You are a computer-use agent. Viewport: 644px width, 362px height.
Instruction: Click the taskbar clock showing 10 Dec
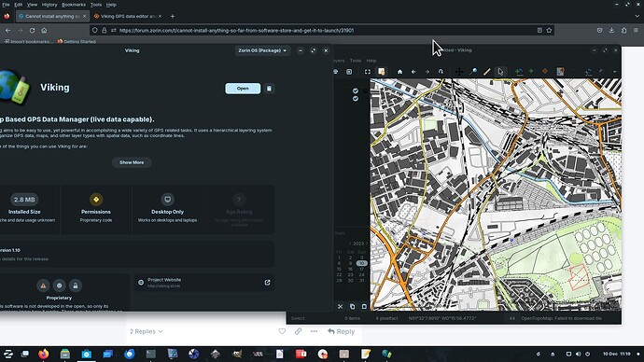point(616,354)
